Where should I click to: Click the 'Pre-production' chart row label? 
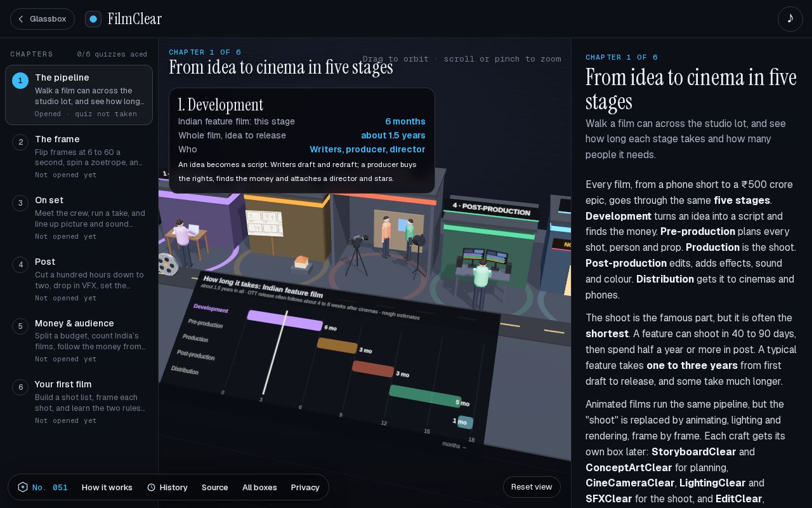pos(206,324)
